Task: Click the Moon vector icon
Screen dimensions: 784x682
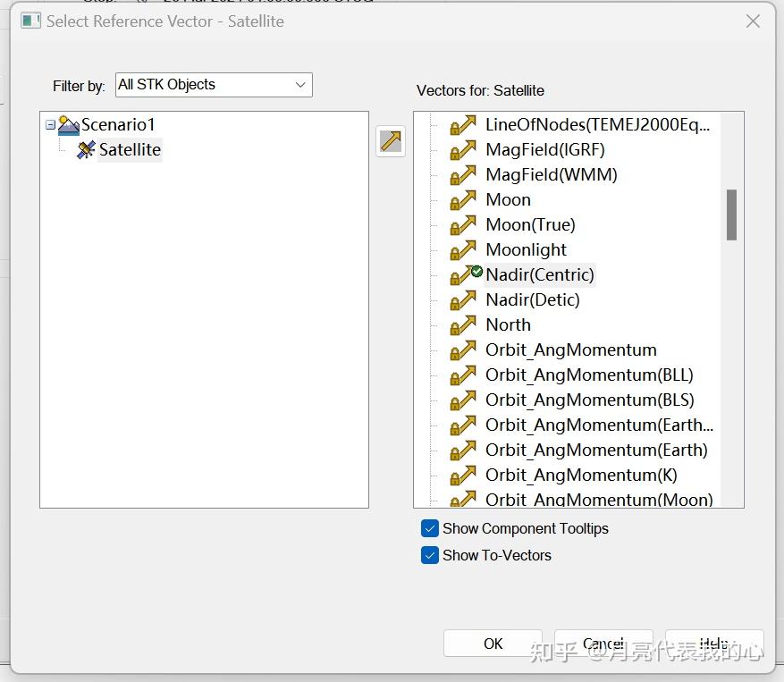Action: [x=463, y=200]
